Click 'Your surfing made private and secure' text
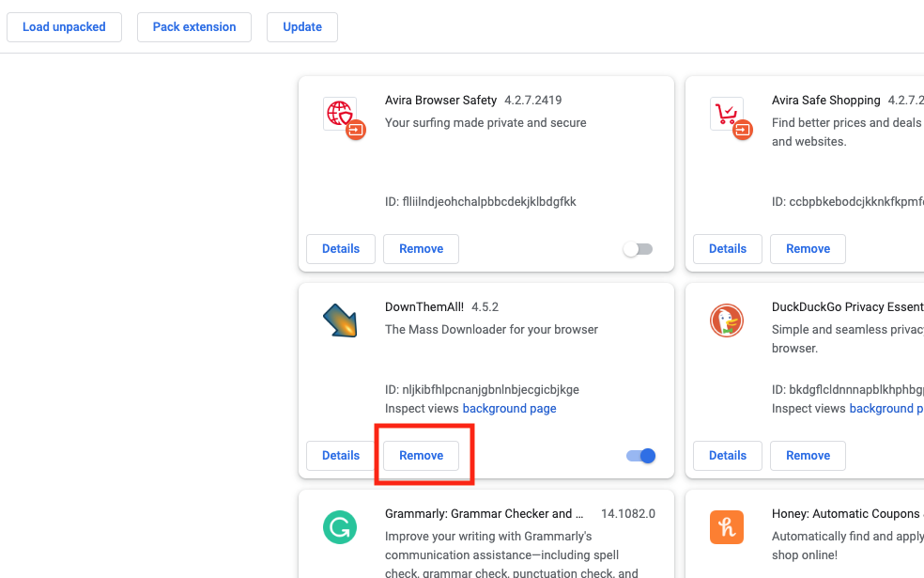Image resolution: width=924 pixels, height=578 pixels. click(x=485, y=123)
